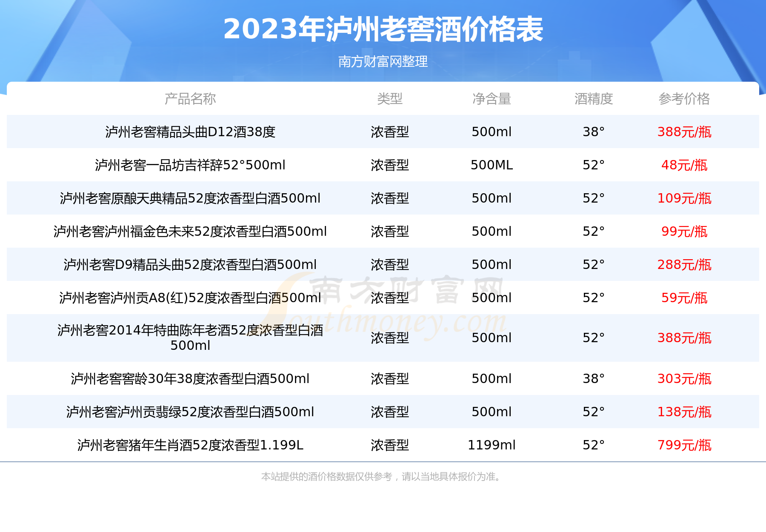Click the 净含量 column header
Screen dimensions: 766x532
(492, 99)
